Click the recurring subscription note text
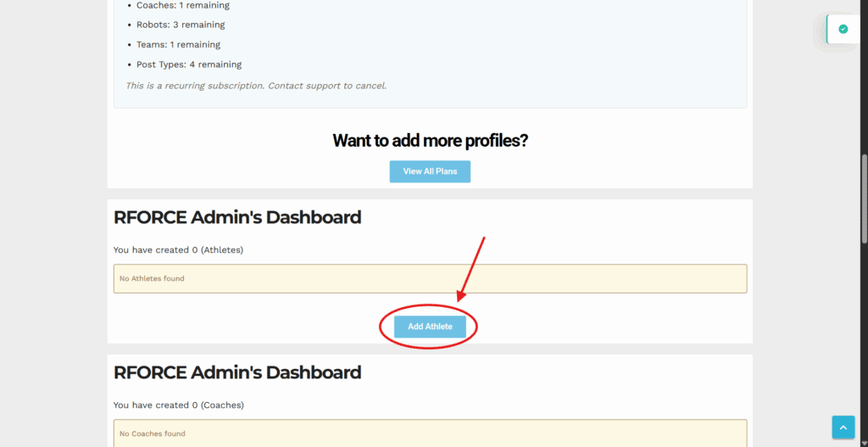 pos(256,86)
